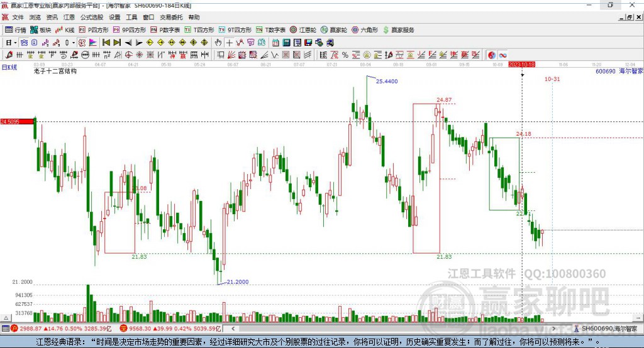Viewport: 644px width, 348px height.
Task: Open the 资讯 menu
Action: click(x=52, y=17)
